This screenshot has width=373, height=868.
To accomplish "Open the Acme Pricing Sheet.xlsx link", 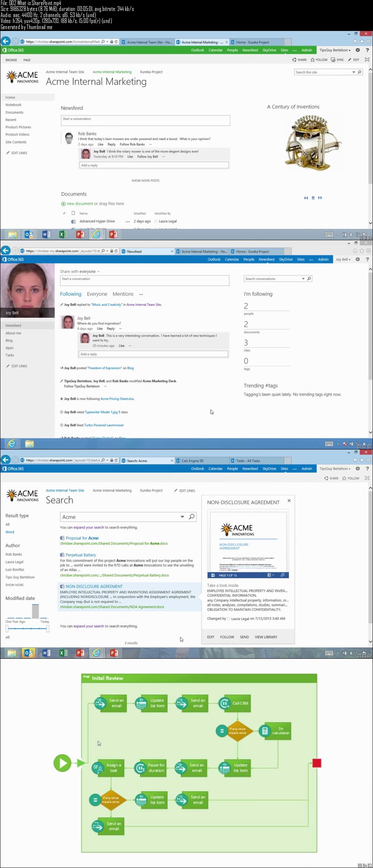I will pos(117,399).
